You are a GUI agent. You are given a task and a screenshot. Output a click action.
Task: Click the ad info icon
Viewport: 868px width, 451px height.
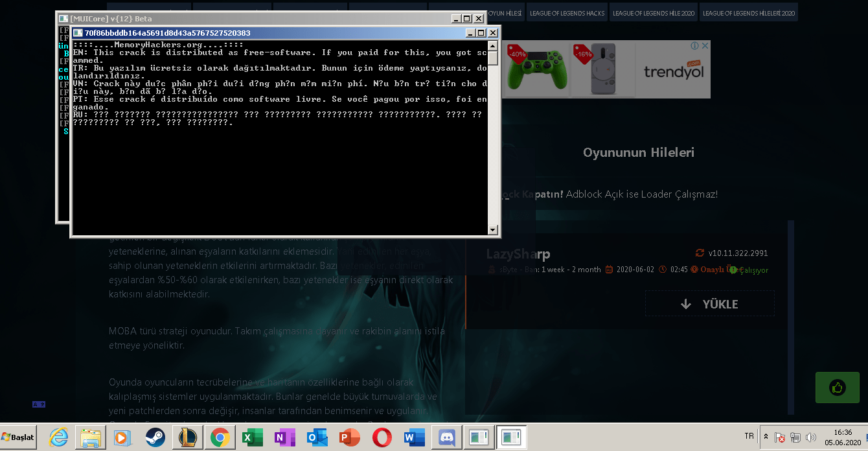(695, 46)
